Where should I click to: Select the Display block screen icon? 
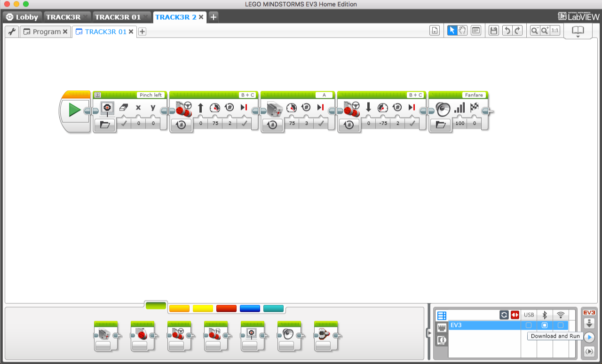[x=107, y=108]
